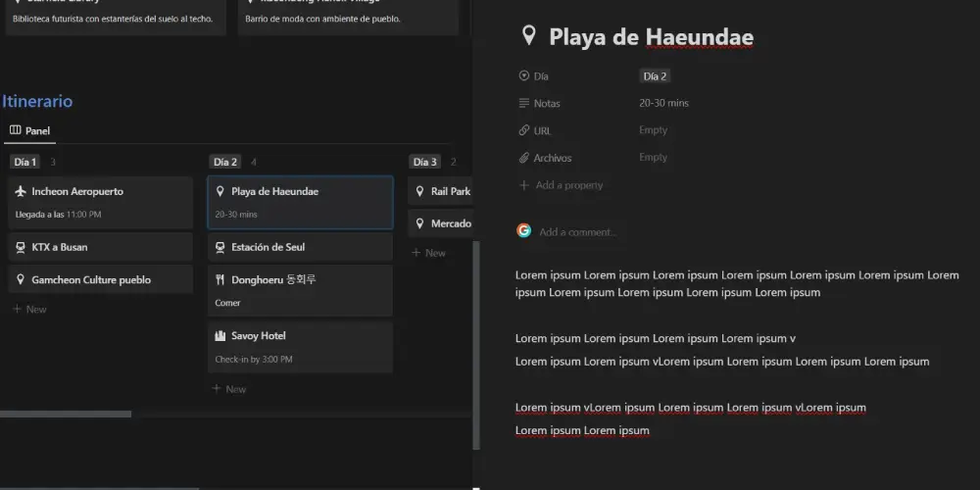Click the hotel building icon on Savoy Hotel
This screenshot has width=980, height=490.
click(x=220, y=336)
